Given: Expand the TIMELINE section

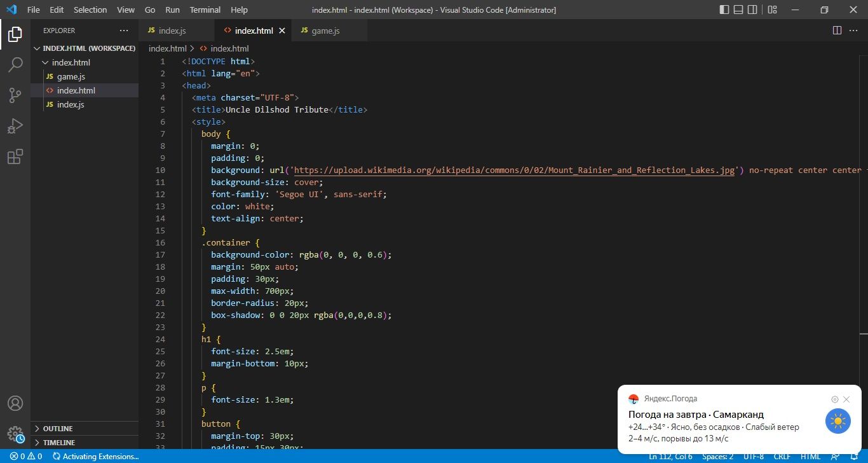Looking at the screenshot, I should (x=85, y=443).
